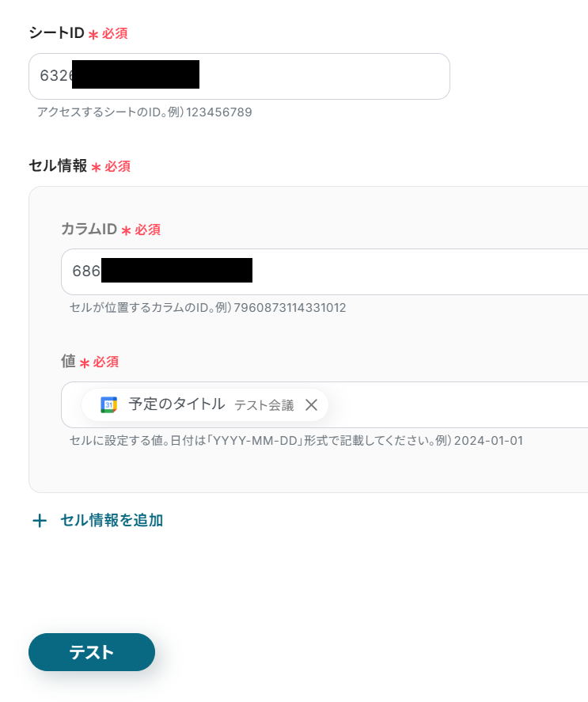Click the redacted portion of シートID value
This screenshot has width=588, height=702.
click(x=135, y=74)
